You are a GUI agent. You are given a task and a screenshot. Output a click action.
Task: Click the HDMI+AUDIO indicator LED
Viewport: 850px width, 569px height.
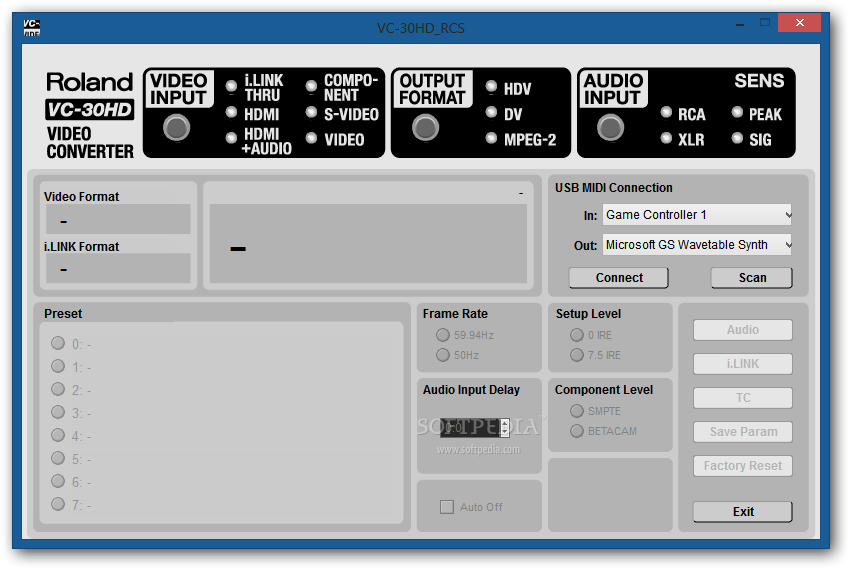tap(231, 138)
